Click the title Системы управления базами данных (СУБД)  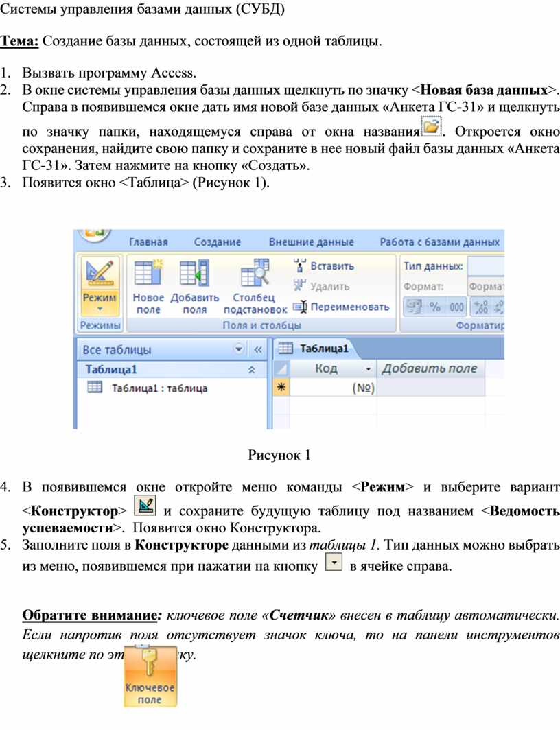[x=142, y=9]
